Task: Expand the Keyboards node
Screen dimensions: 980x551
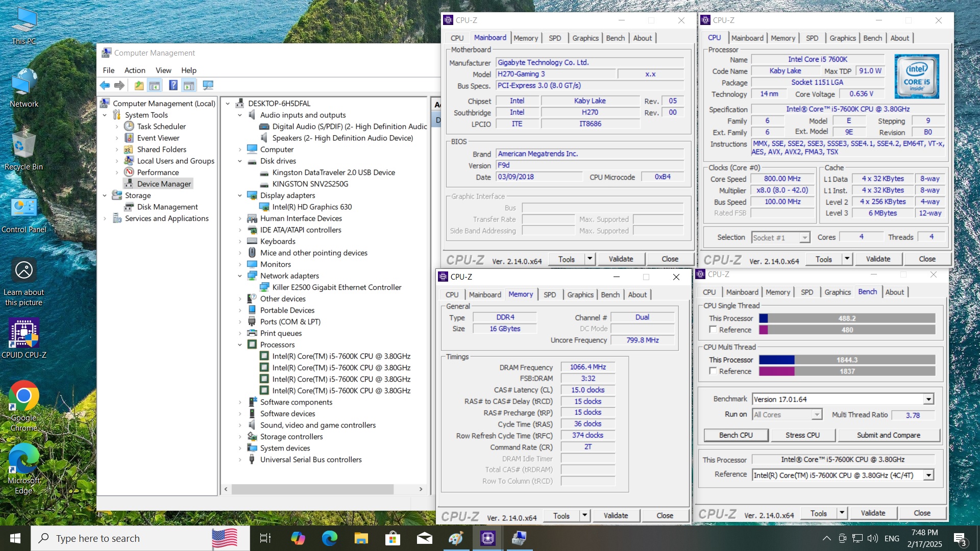Action: (x=240, y=241)
